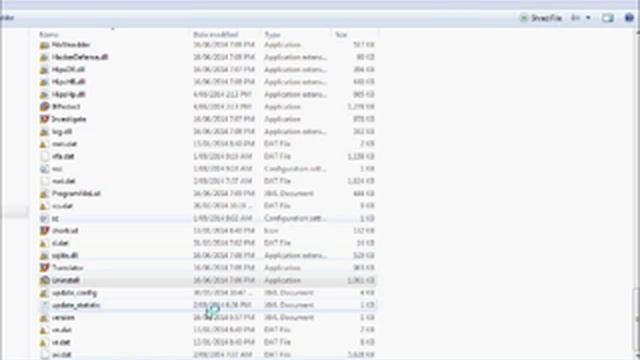Select the HackerDefense.dll file icon
Viewport: 640px width, 360px height.
[x=44, y=57]
